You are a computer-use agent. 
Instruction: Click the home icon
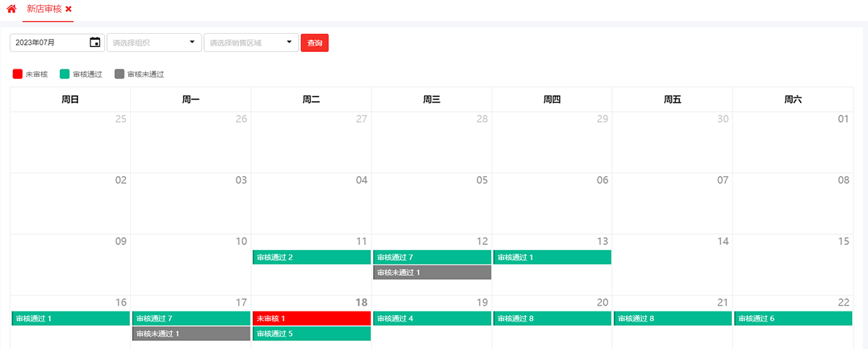(x=12, y=9)
